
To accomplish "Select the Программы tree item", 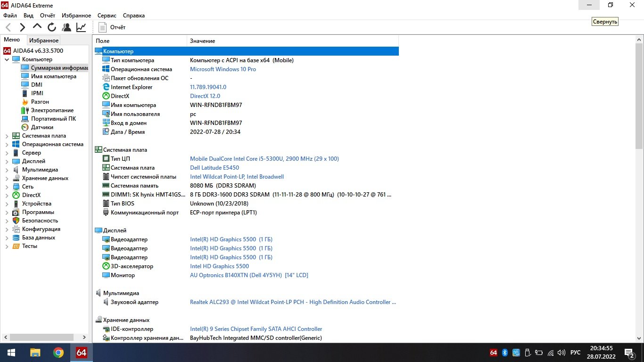I will tap(38, 212).
